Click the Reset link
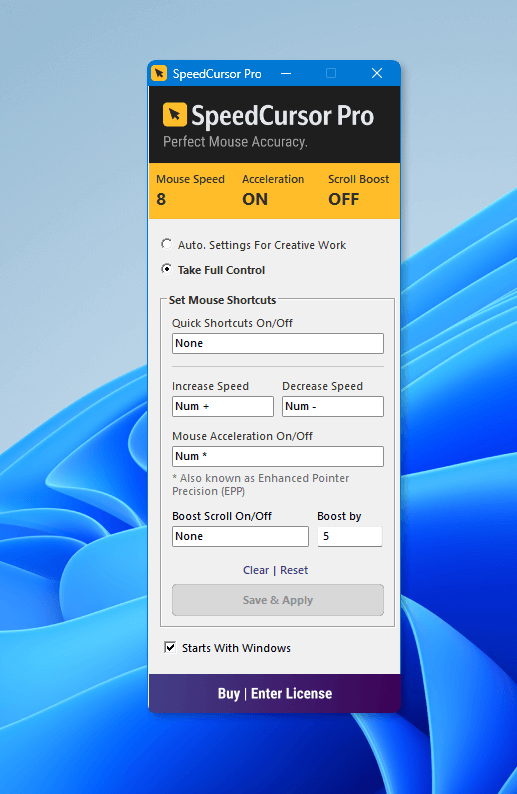 294,570
